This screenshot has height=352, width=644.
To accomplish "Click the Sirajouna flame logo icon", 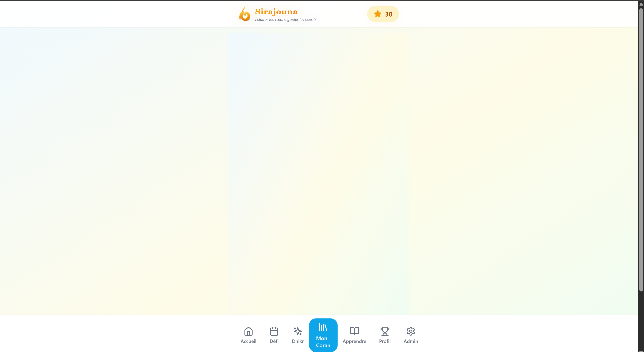I will (x=244, y=14).
